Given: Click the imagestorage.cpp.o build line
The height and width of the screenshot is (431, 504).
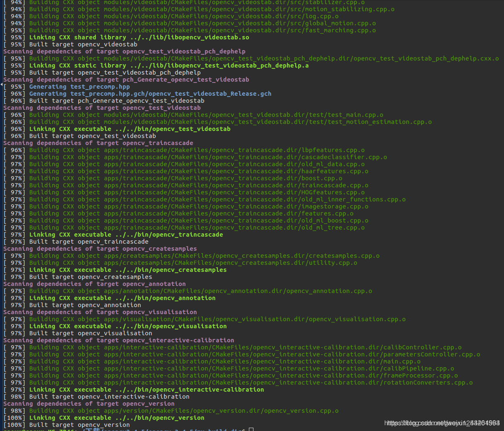Looking at the screenshot, I should pyautogui.click(x=186, y=206).
